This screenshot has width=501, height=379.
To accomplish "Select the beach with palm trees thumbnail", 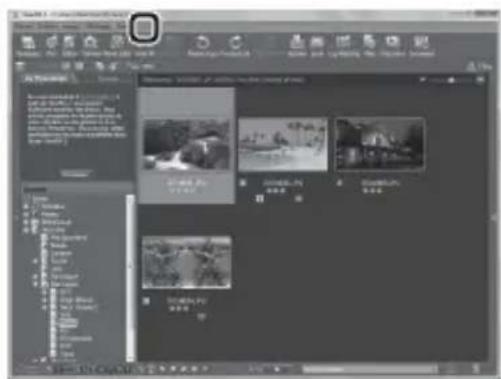I will point(283,144).
